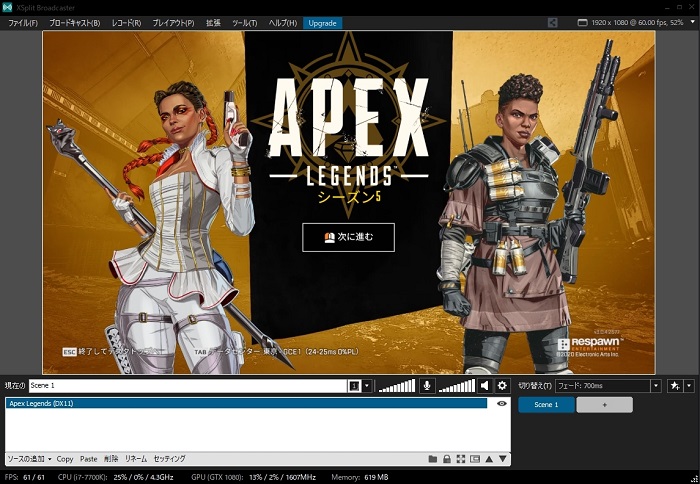Click the share icon in menu bar
Image resolution: width=700 pixels, height=484 pixels.
pos(552,22)
